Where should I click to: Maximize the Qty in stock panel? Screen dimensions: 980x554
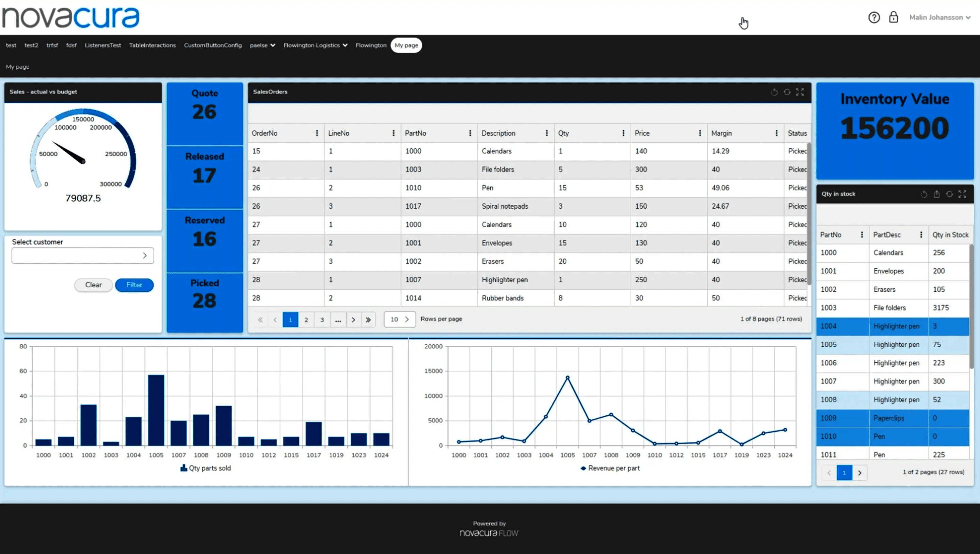coord(963,194)
